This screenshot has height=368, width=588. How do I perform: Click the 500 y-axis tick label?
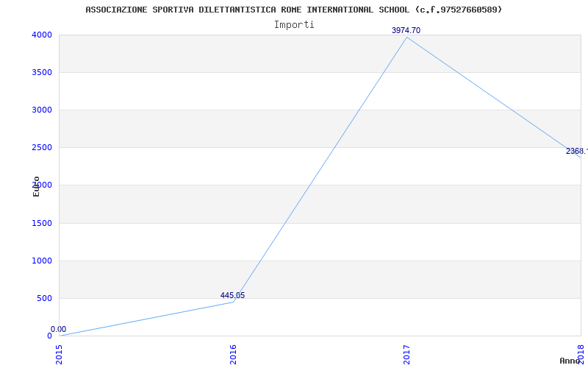44,299
